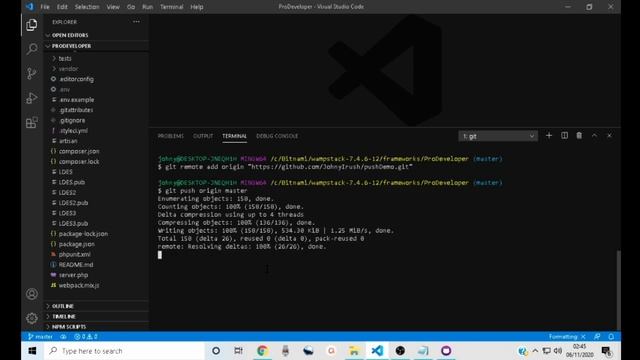Maximize the panel with up chevron
The height and width of the screenshot is (360, 640).
594,136
